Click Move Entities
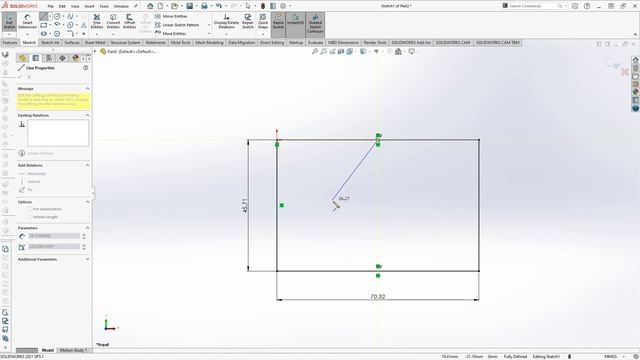The height and width of the screenshot is (360, 640). 171,33
